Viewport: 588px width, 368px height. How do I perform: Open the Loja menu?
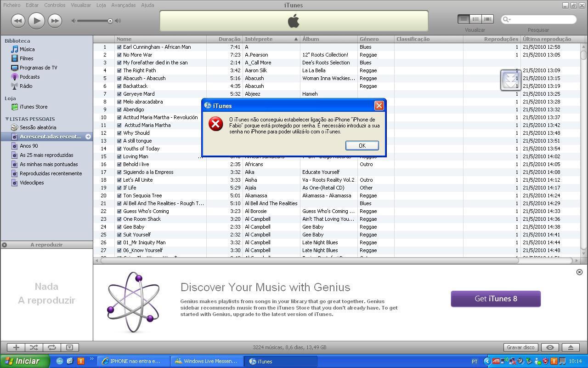click(101, 5)
